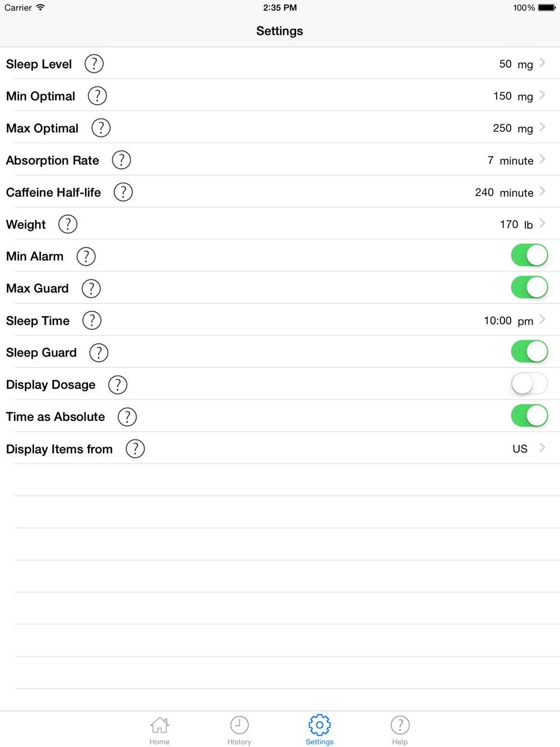Open Time as Absolute help icon
The width and height of the screenshot is (560, 747).
coord(127,417)
